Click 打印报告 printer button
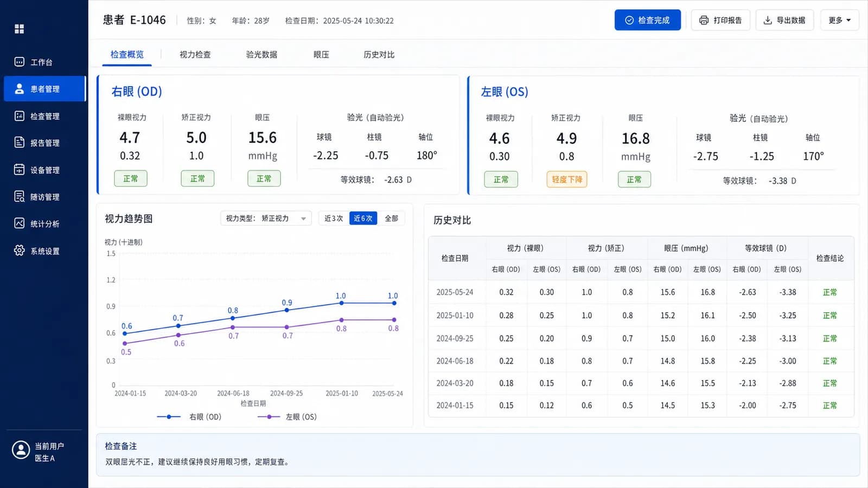The image size is (868, 488). click(720, 20)
